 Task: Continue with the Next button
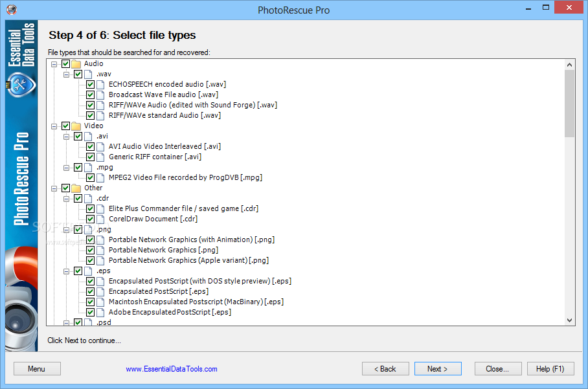coord(438,369)
